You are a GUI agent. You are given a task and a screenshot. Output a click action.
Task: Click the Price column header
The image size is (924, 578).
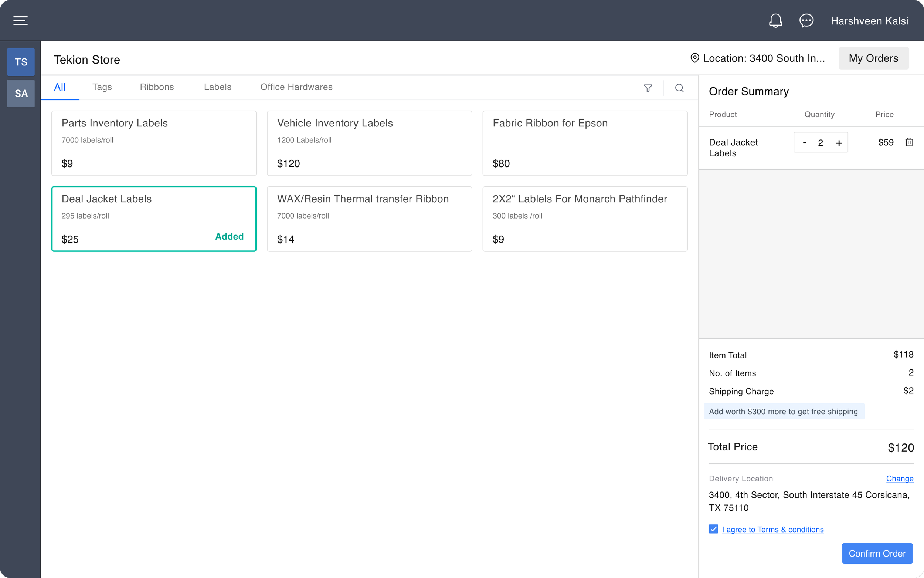click(884, 114)
